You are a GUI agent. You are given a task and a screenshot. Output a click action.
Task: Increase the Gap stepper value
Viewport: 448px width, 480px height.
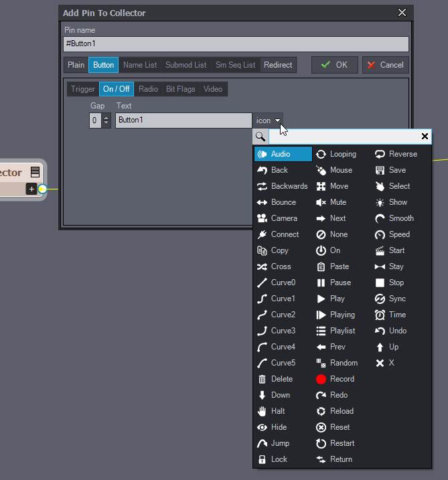point(106,118)
